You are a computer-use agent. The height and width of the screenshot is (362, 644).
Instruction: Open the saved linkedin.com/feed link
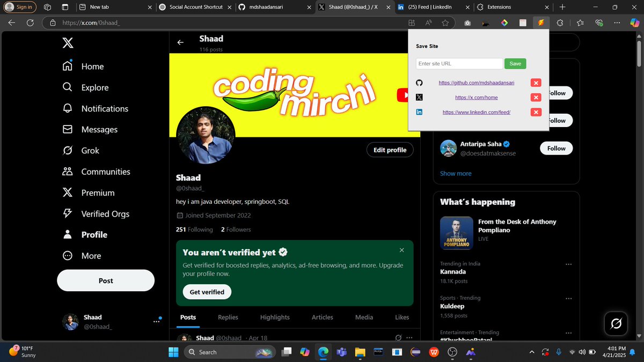tap(477, 112)
